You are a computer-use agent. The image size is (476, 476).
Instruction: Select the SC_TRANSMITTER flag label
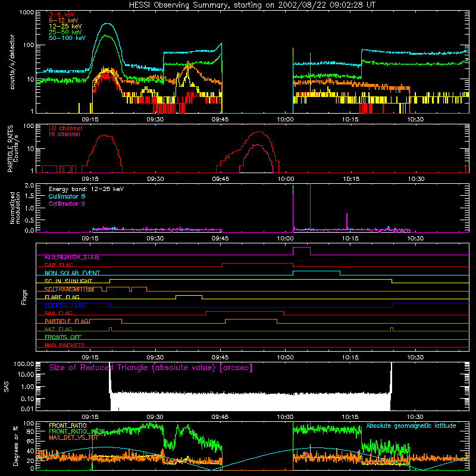click(x=69, y=289)
